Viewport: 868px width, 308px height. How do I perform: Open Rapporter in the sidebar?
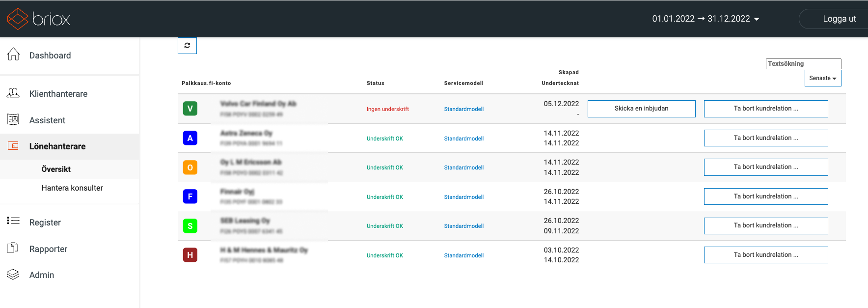point(48,249)
